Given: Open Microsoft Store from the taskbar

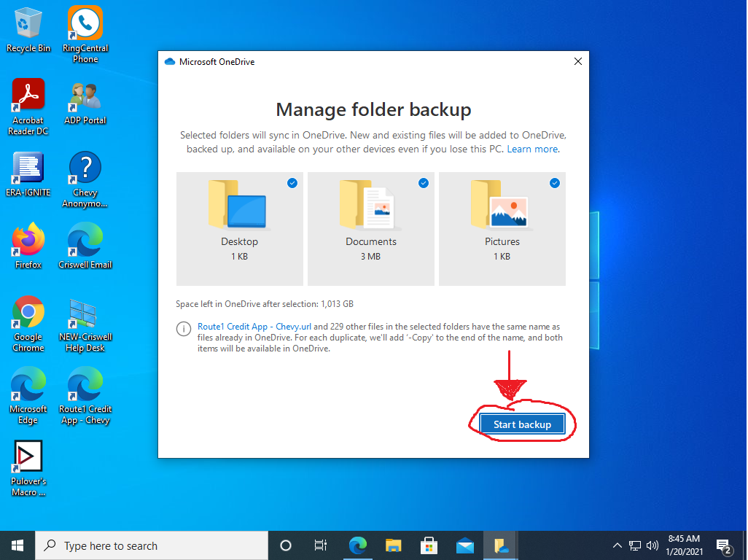Looking at the screenshot, I should [429, 545].
